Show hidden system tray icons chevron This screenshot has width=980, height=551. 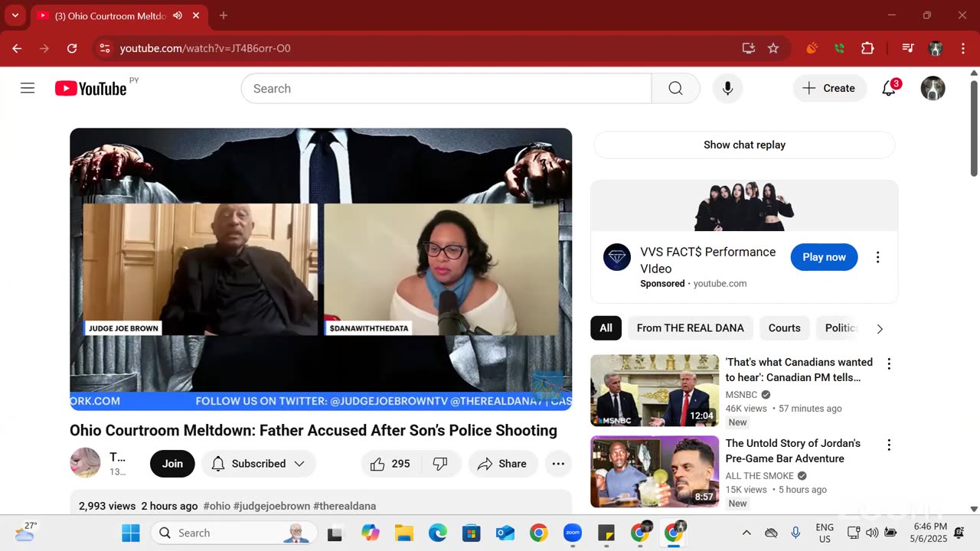[x=746, y=533]
